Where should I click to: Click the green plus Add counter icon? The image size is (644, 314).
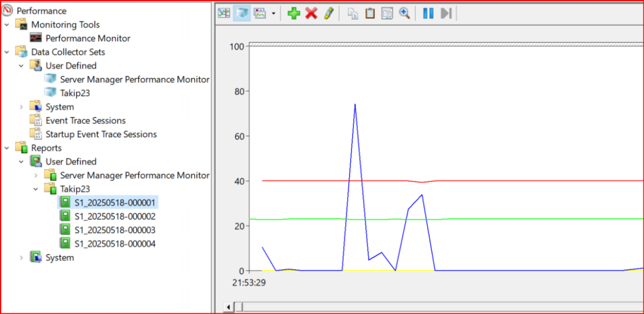[294, 13]
